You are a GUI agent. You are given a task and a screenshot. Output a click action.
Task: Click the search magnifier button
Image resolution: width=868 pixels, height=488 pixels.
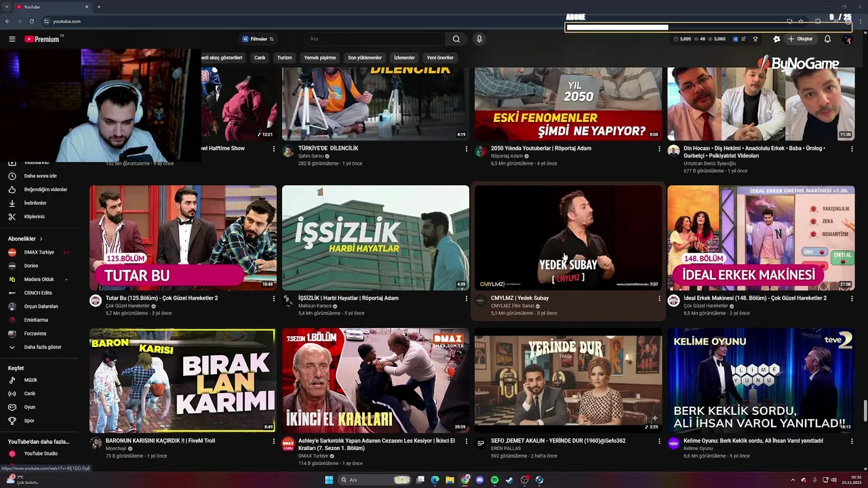(456, 39)
